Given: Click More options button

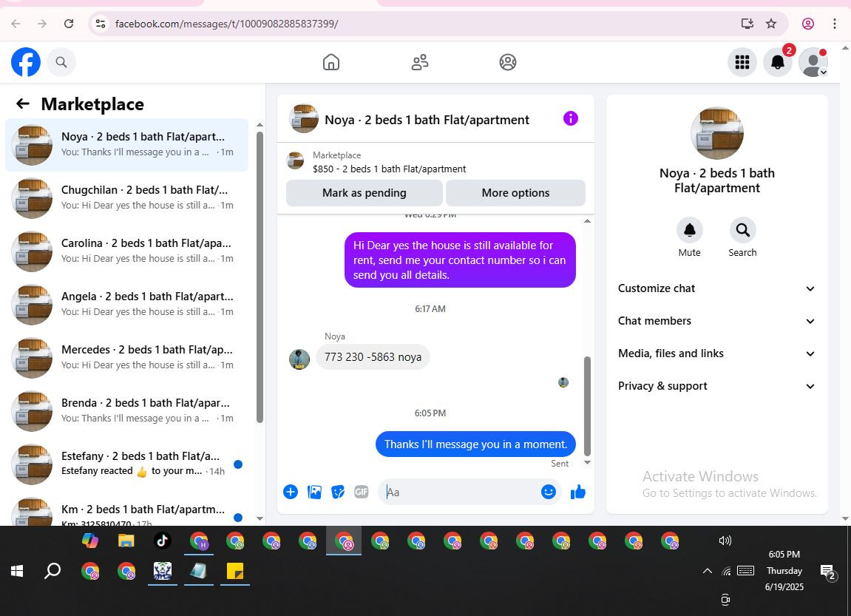Looking at the screenshot, I should point(515,193).
